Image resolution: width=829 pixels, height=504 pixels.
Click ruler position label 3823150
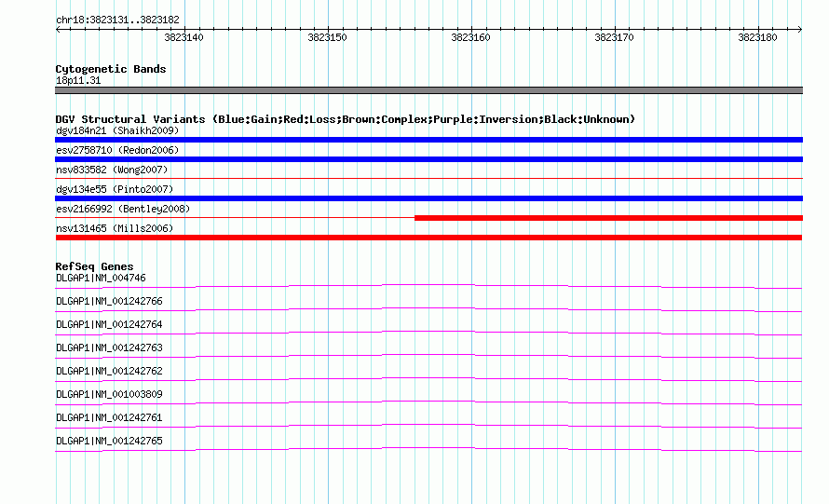tap(327, 37)
